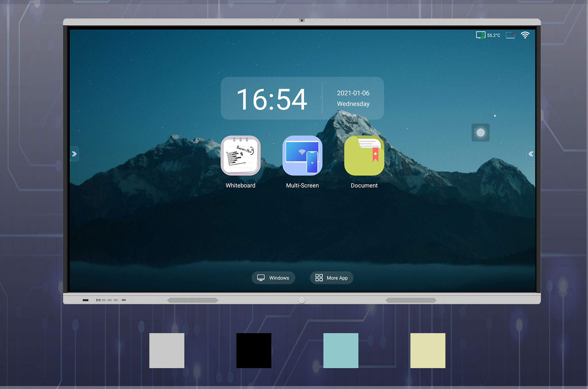Select the black color swatch
This screenshot has height=389, width=588.
point(254,350)
